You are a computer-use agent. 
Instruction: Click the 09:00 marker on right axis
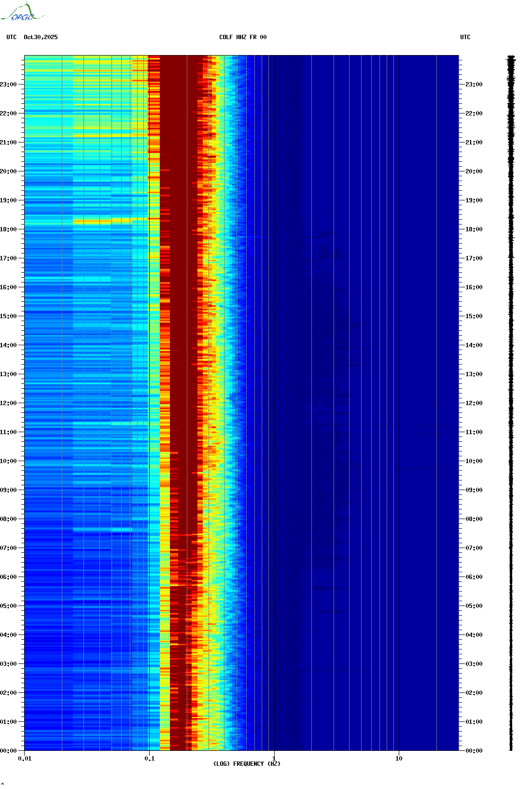tap(474, 490)
